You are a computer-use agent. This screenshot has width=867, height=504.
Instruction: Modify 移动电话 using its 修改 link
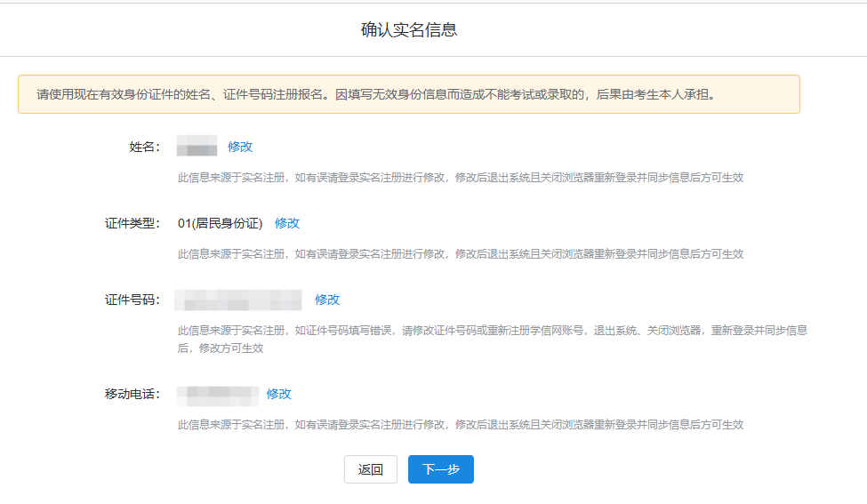coord(278,394)
